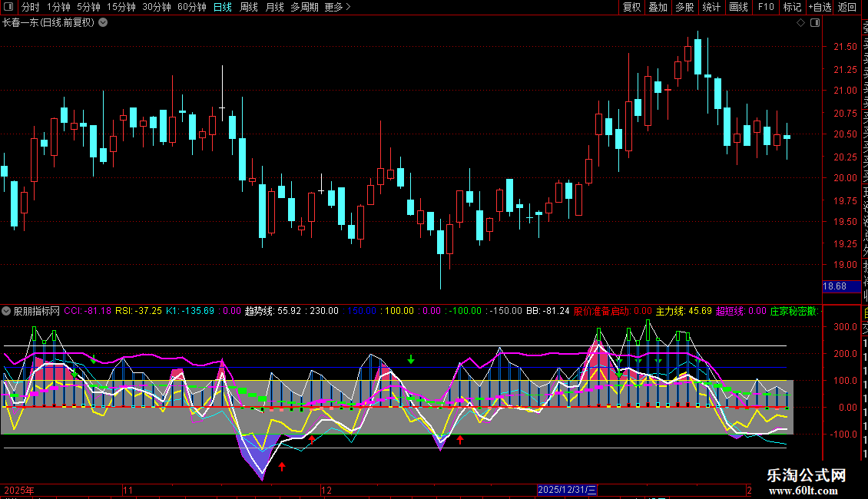This screenshot has height=499, width=868.
Task: Open the chart title dropdown arrow
Action: [103, 23]
